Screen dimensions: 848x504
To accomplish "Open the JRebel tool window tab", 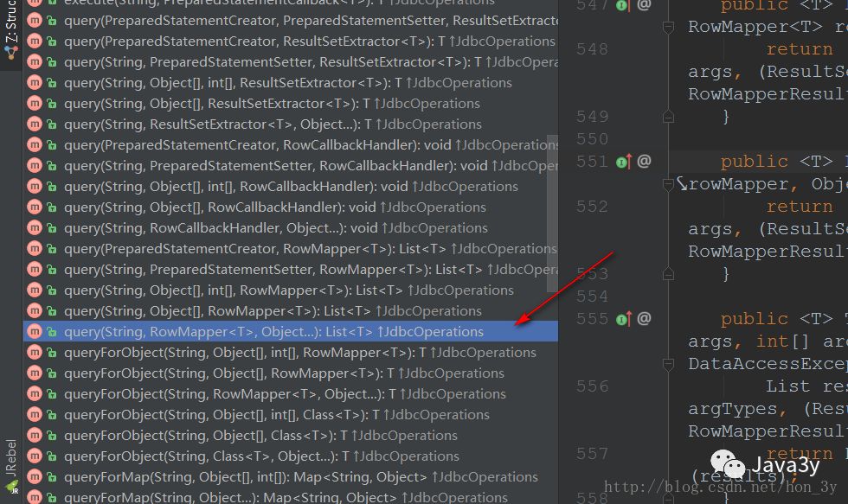I will tap(10, 466).
